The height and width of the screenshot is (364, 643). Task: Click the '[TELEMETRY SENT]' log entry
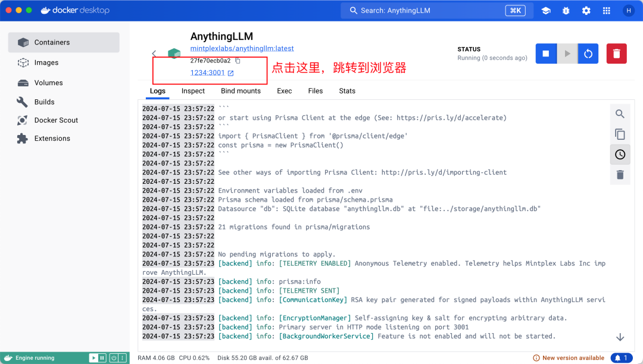tap(309, 291)
